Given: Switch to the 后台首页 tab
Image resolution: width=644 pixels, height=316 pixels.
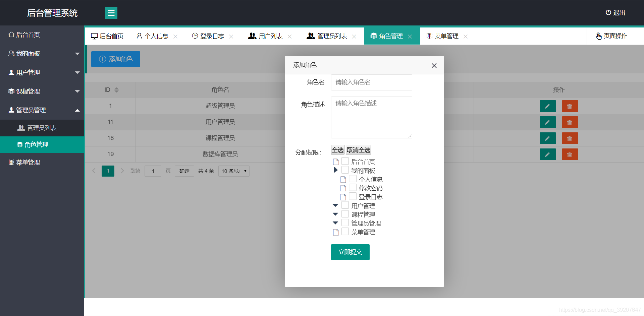Looking at the screenshot, I should 107,36.
